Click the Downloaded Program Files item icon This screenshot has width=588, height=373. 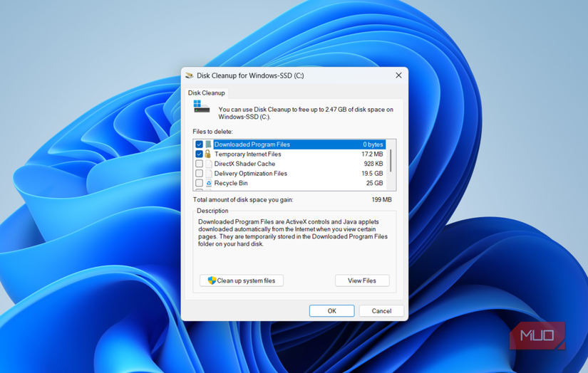click(209, 145)
